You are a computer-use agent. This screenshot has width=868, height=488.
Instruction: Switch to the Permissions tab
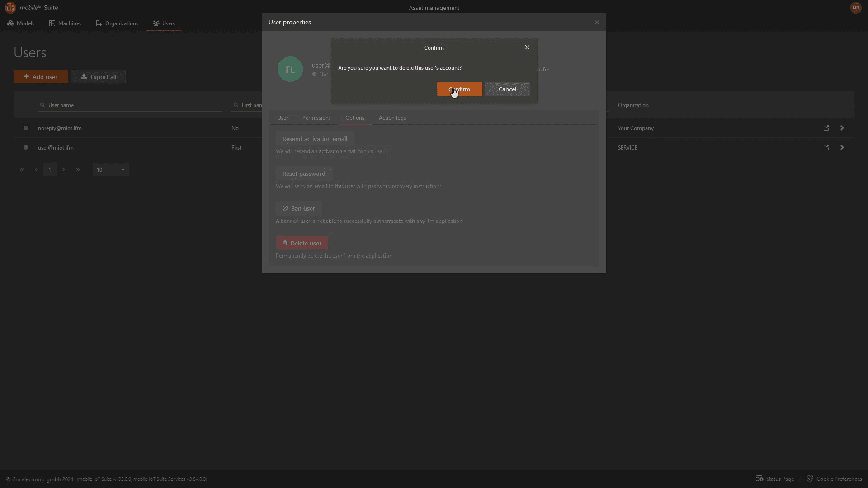(316, 118)
